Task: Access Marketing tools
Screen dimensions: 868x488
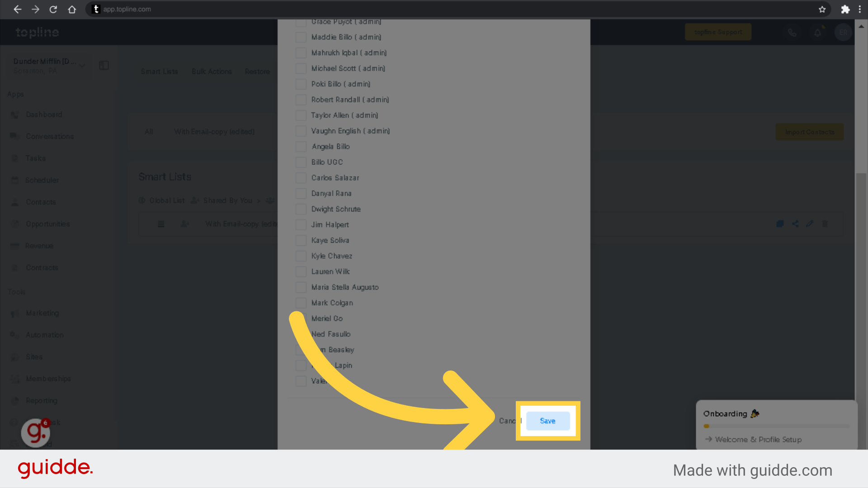Action: [x=42, y=314]
